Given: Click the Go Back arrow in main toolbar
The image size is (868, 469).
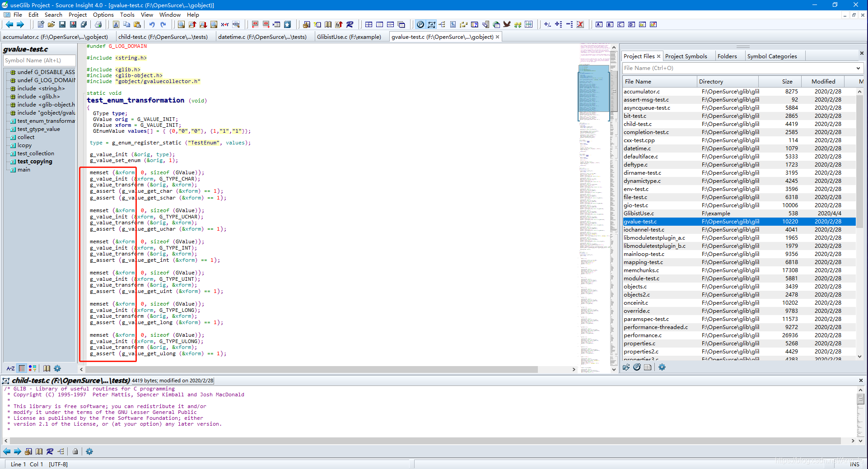Looking at the screenshot, I should pyautogui.click(x=9, y=24).
